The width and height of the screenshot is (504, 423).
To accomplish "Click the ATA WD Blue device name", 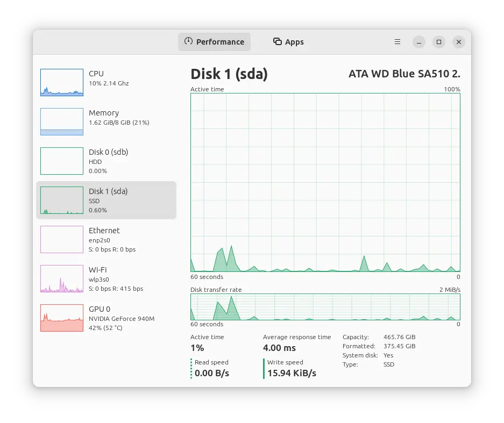I will [x=404, y=74].
